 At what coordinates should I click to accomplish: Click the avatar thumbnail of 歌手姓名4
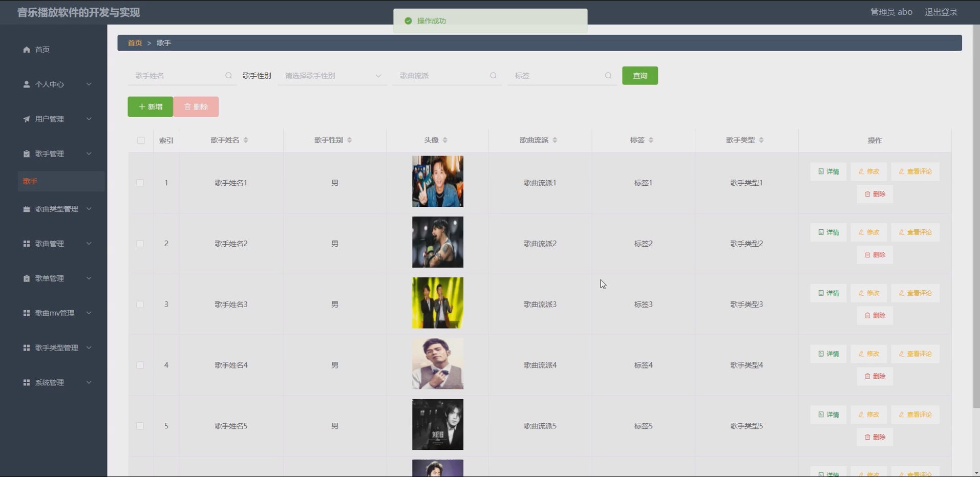(x=438, y=364)
